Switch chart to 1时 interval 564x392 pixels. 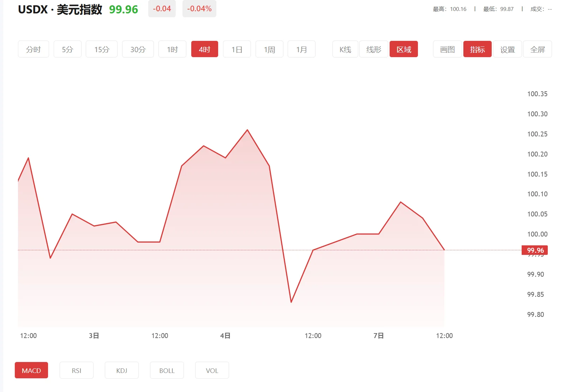pos(172,49)
